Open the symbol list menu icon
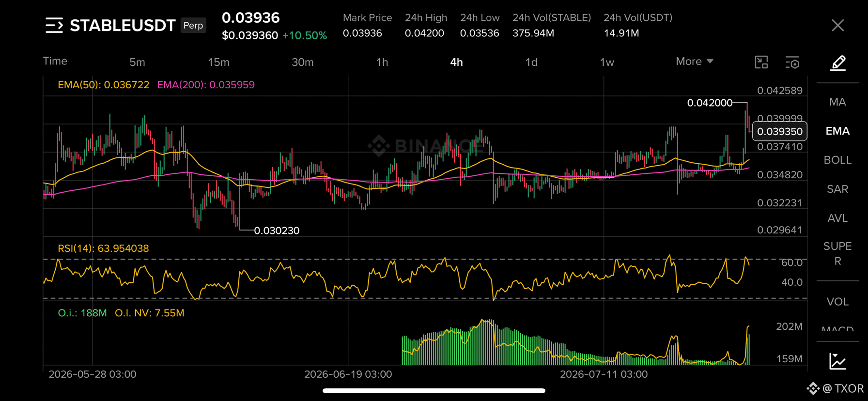This screenshot has height=401, width=868. coord(54,25)
